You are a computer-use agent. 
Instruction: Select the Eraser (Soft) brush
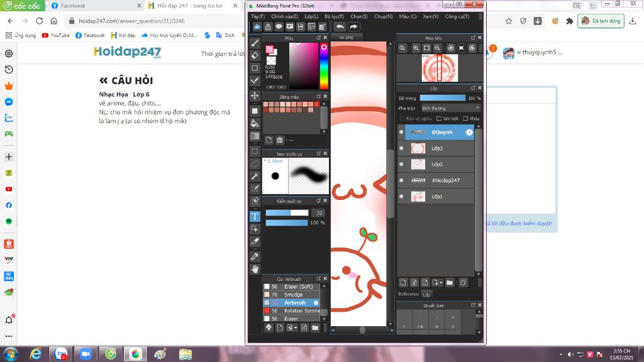(291, 287)
